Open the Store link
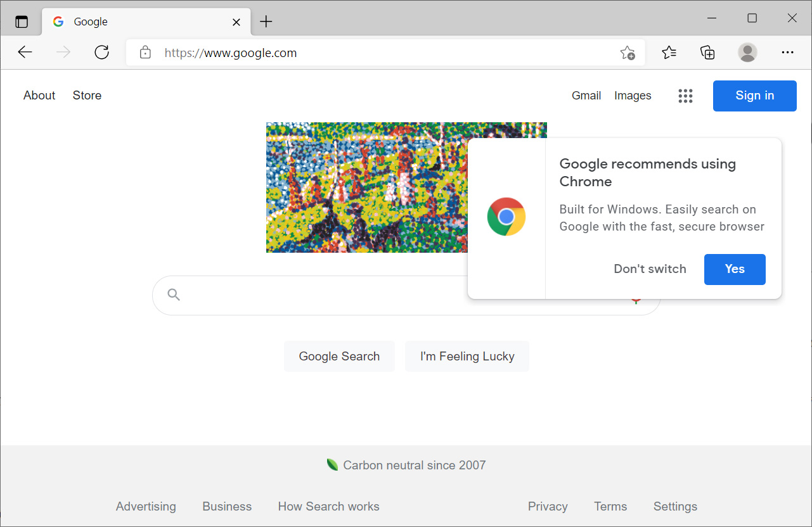Image resolution: width=812 pixels, height=527 pixels. pyautogui.click(x=87, y=95)
